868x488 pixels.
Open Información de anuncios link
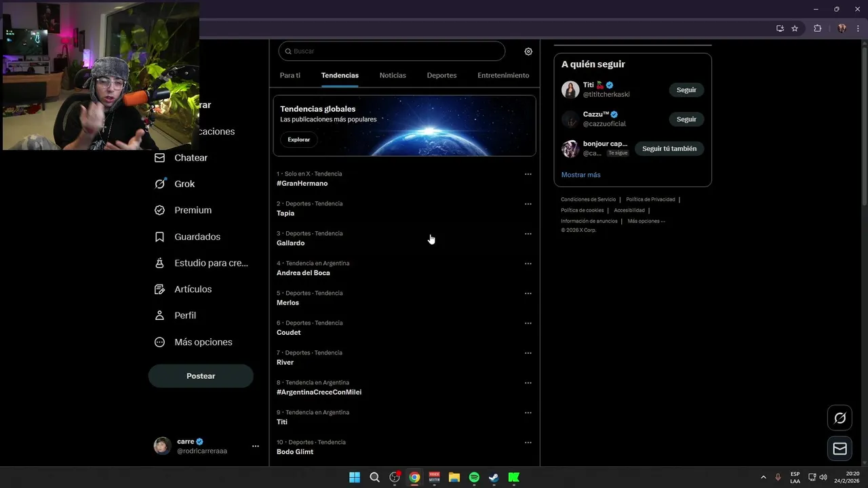click(x=589, y=221)
